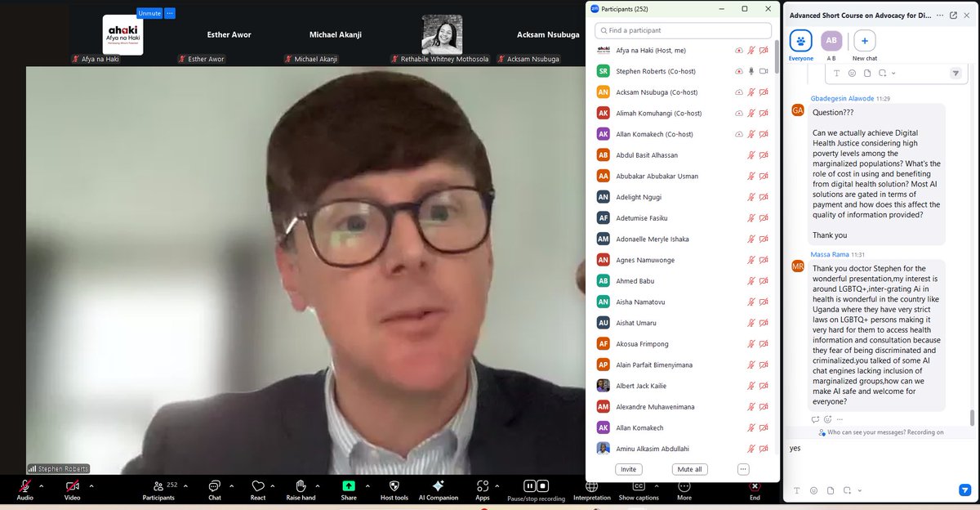Click the Invite button
This screenshot has height=510, width=980.
pyautogui.click(x=628, y=469)
